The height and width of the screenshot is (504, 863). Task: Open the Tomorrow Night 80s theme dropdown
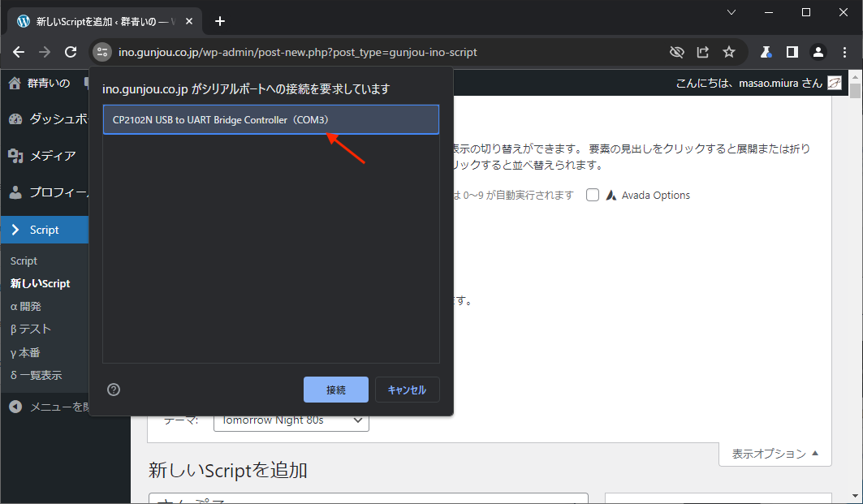(x=291, y=420)
